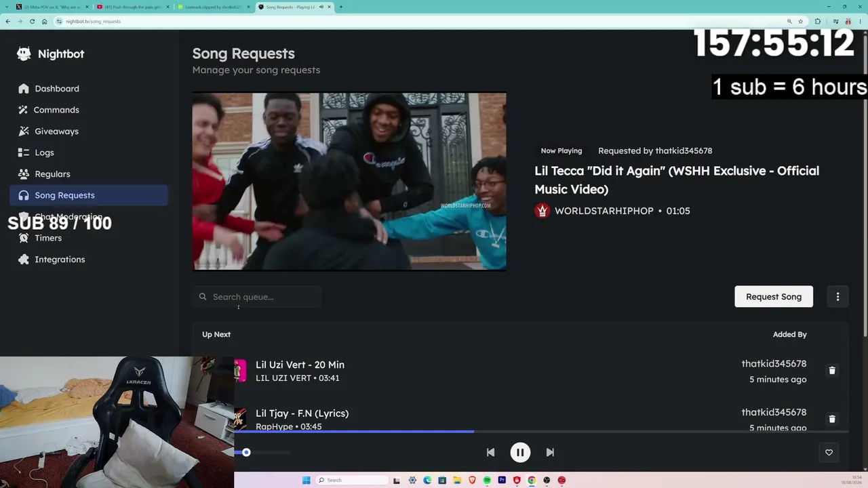Switch to the Meta POV on X tab

tap(52, 7)
